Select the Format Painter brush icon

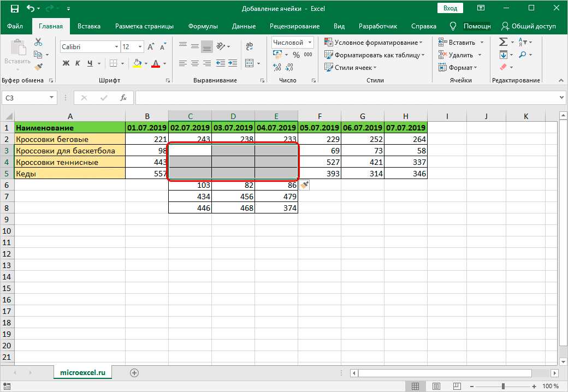click(38, 67)
